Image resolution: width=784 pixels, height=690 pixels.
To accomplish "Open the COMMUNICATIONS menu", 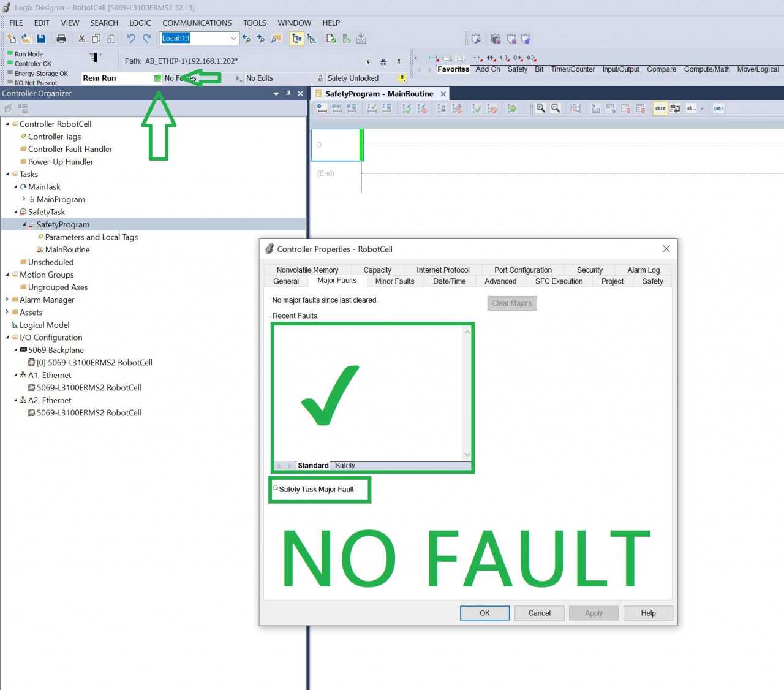I will click(197, 23).
